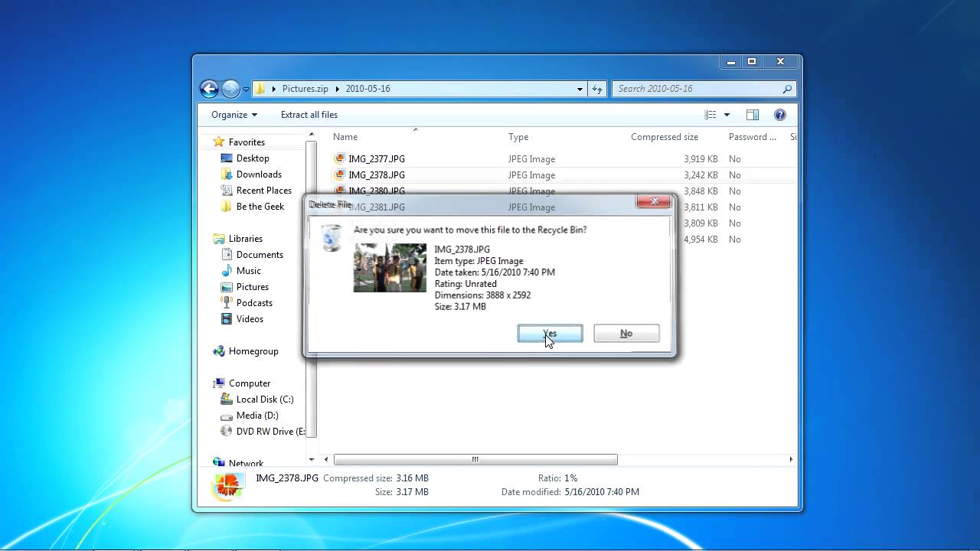Navigate to the Pictures.zip breadcrumb
Screen dimensions: 980x551
(x=305, y=89)
